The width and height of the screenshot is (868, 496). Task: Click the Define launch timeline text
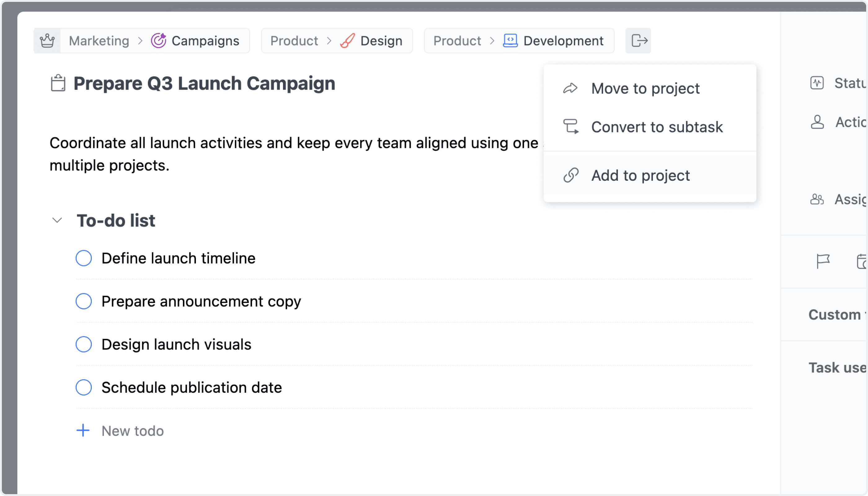coord(179,258)
